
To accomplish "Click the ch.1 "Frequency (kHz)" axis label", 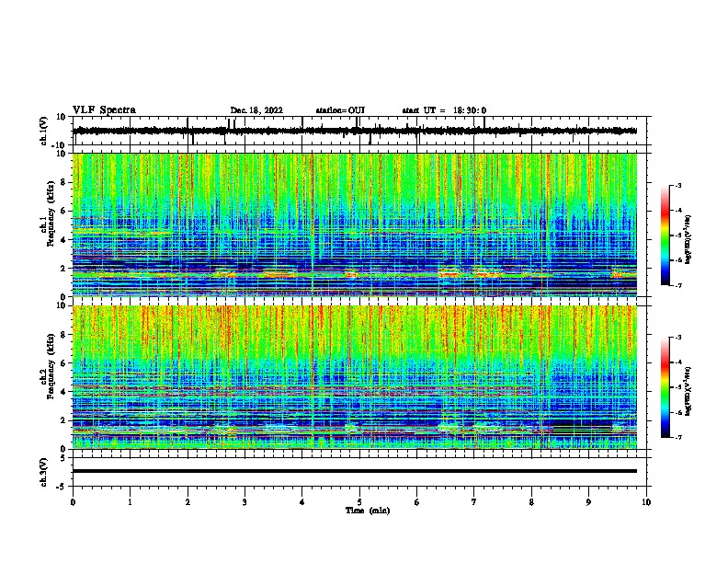I will pyautogui.click(x=51, y=213).
